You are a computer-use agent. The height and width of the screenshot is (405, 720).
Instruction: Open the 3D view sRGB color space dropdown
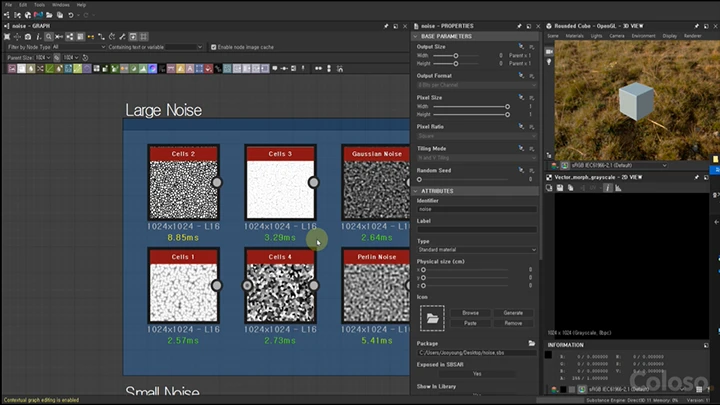[x=619, y=165]
